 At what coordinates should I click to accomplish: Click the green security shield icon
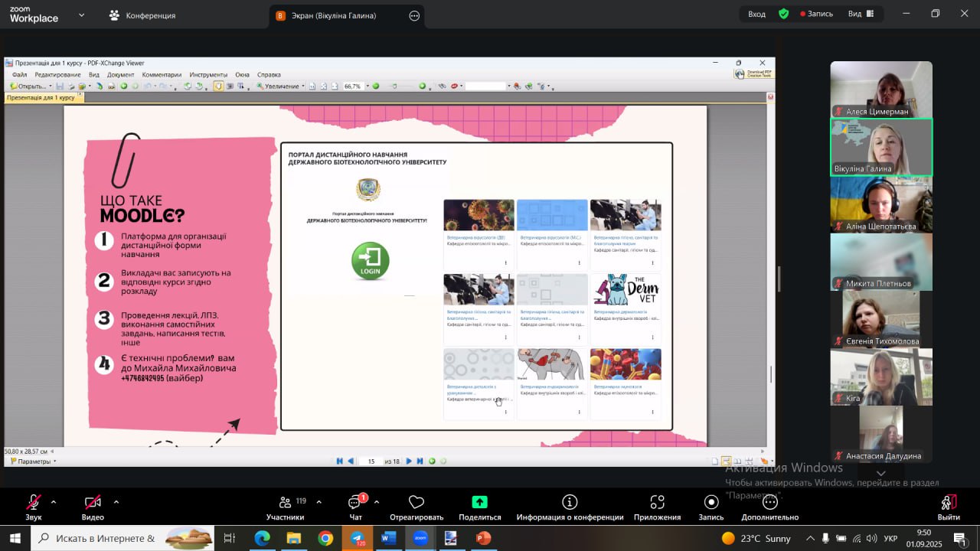(x=783, y=14)
